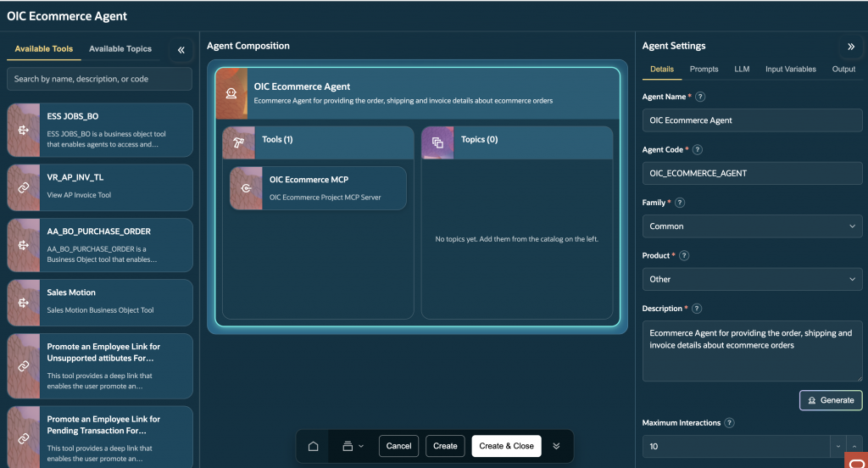Click the tools search input field
Image resolution: width=868 pixels, height=468 pixels.
(x=100, y=79)
